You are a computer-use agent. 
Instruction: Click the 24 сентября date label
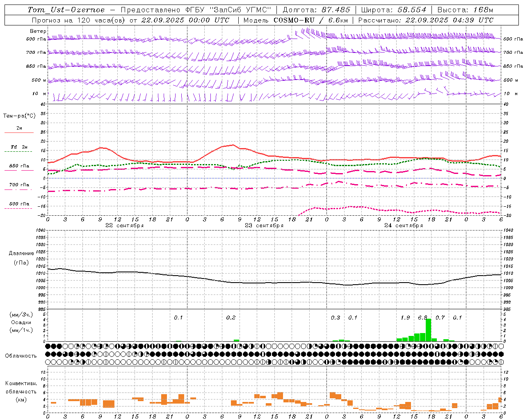(404, 225)
